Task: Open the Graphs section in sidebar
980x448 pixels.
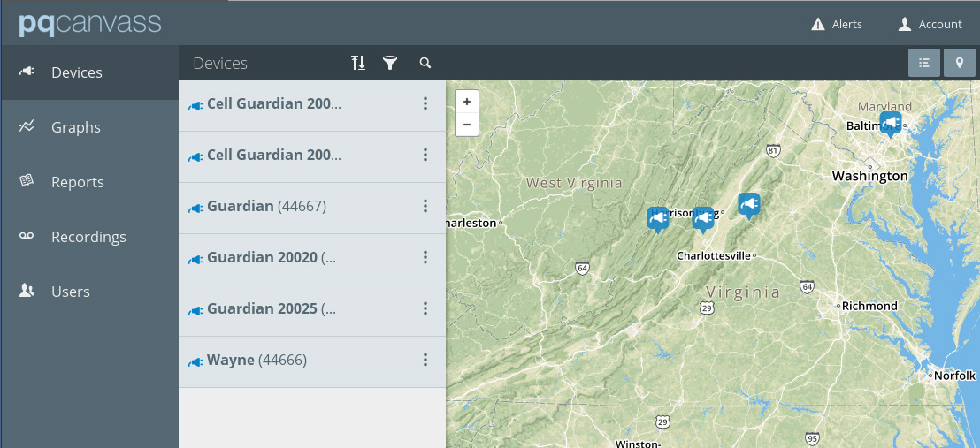Action: tap(89, 127)
